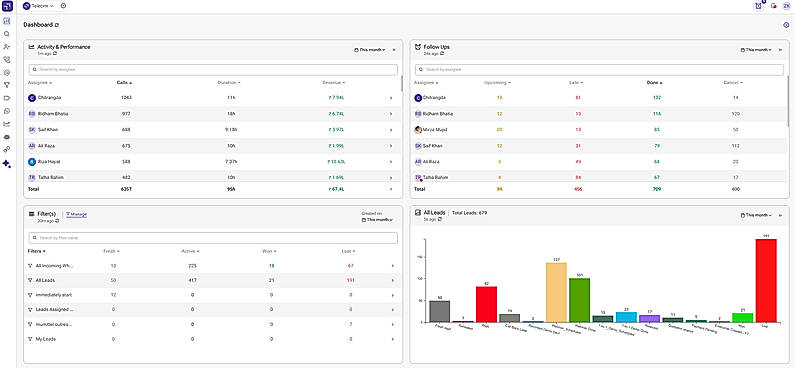Image resolution: width=795 pixels, height=368 pixels.
Task: Click the dashboard settings gear at right
Action: 786,25
